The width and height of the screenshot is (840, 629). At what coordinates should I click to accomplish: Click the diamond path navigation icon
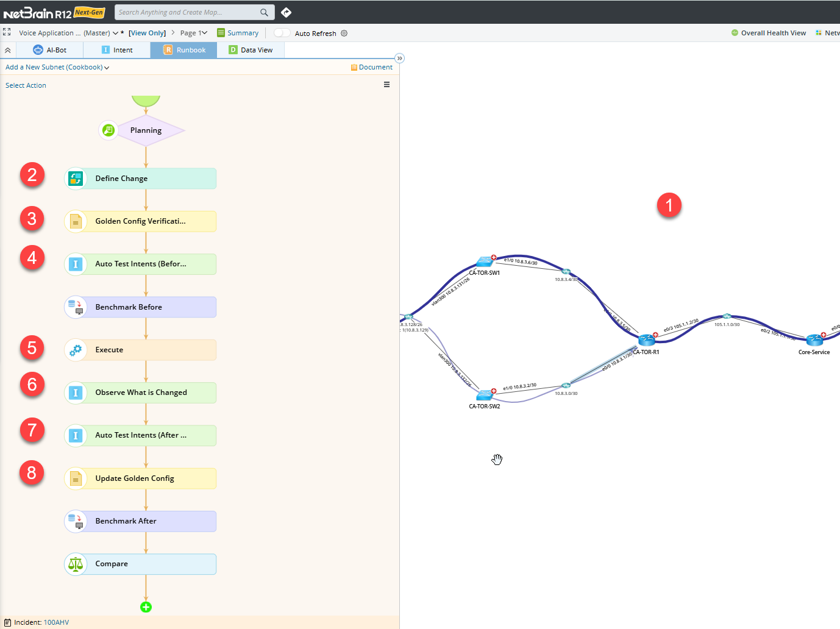(286, 12)
